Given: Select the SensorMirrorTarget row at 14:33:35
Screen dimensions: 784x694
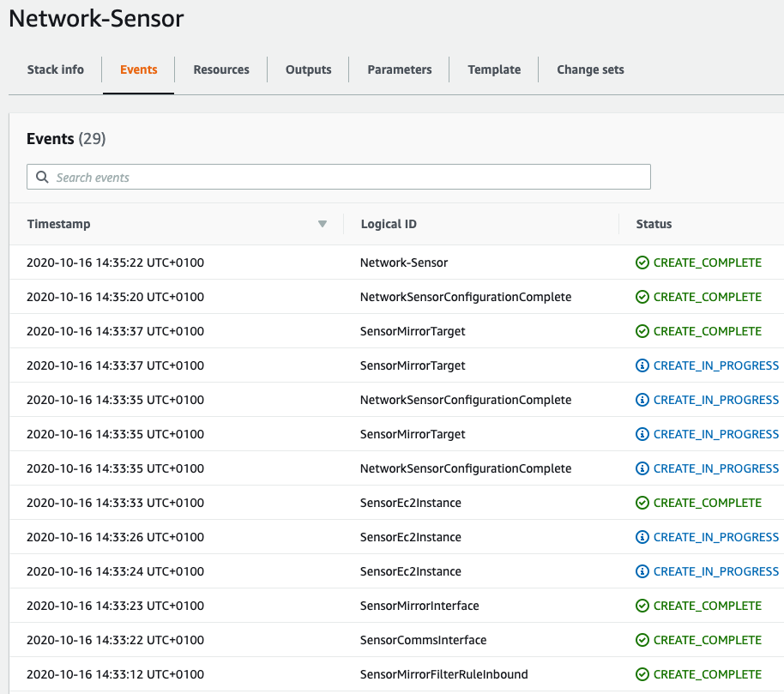Looking at the screenshot, I should click(x=413, y=434).
